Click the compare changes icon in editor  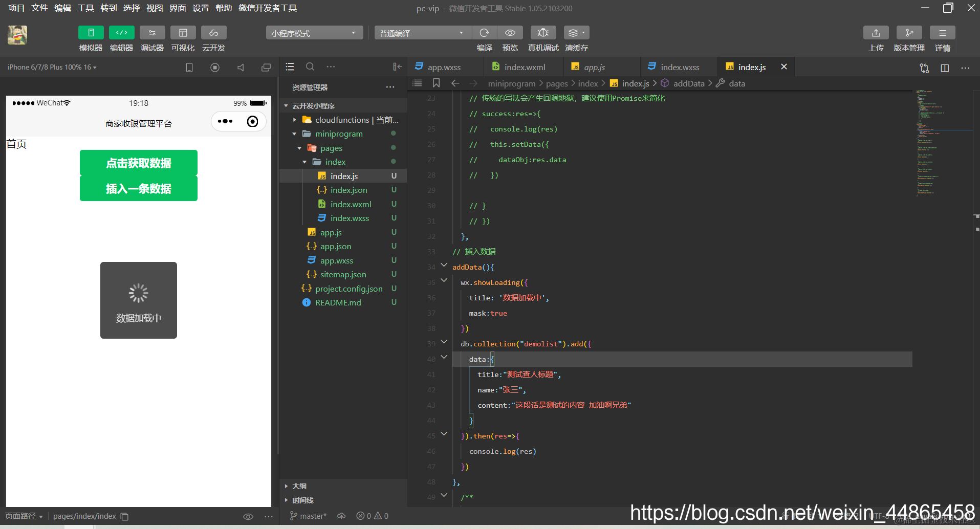924,68
